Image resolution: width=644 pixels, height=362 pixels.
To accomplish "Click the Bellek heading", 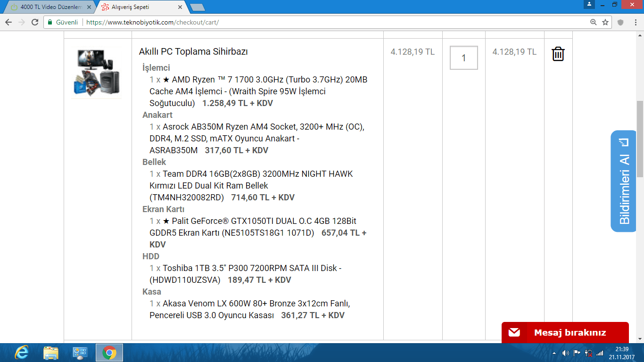I will click(x=154, y=162).
